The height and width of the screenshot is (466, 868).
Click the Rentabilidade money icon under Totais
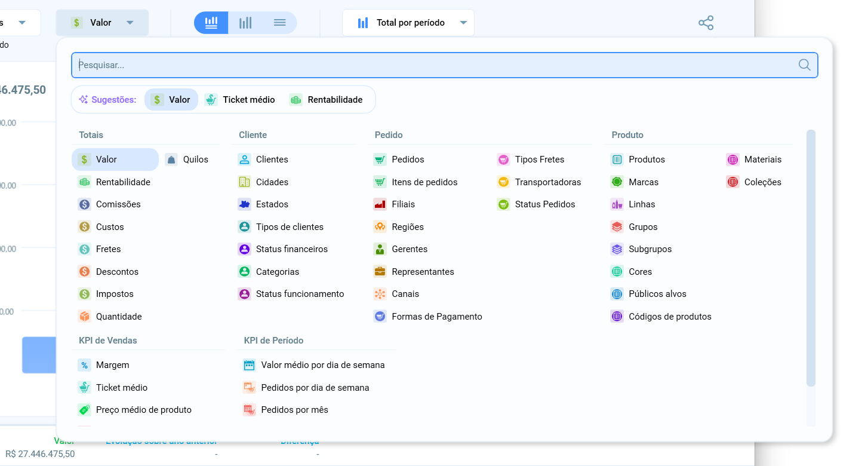[84, 182]
